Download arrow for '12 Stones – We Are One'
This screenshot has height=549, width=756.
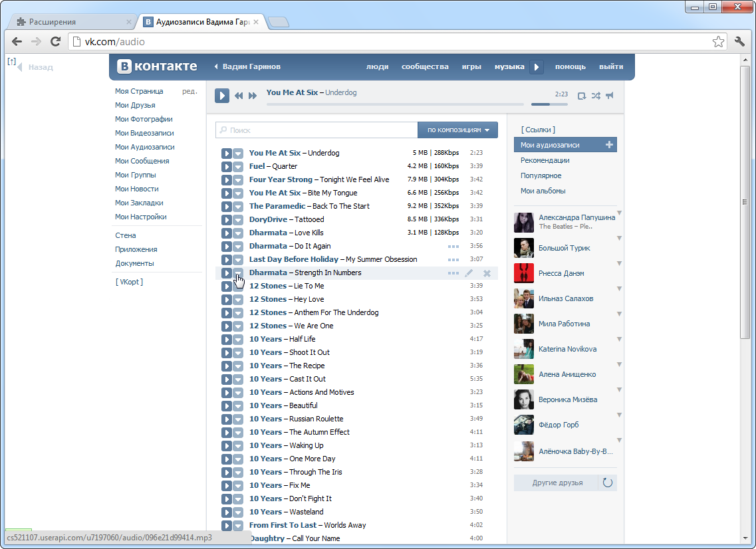coord(238,326)
